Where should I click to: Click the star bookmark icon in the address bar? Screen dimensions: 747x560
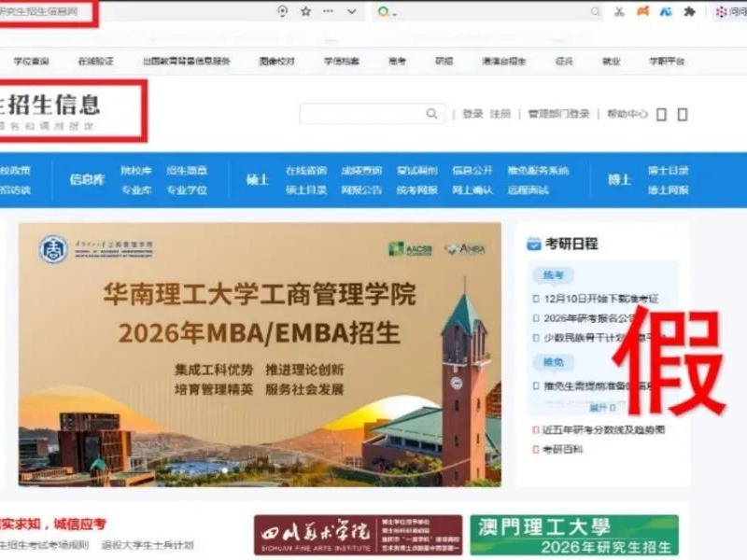306,11
